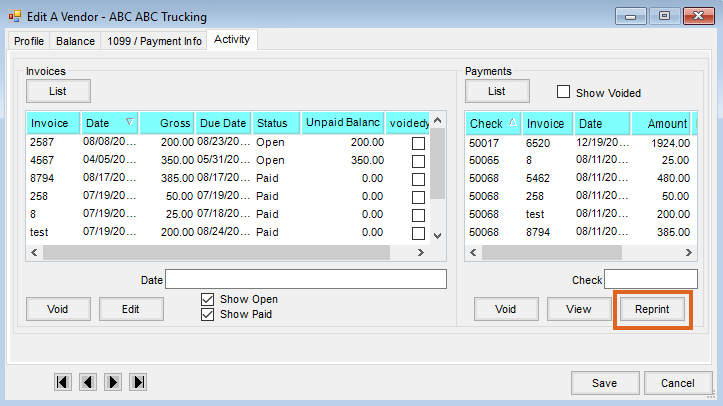
Task: Check voided box for invoice 8
Action: (418, 215)
